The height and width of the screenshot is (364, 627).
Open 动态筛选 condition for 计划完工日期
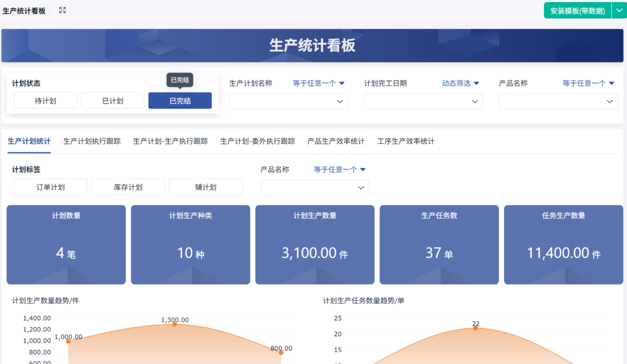pos(460,83)
